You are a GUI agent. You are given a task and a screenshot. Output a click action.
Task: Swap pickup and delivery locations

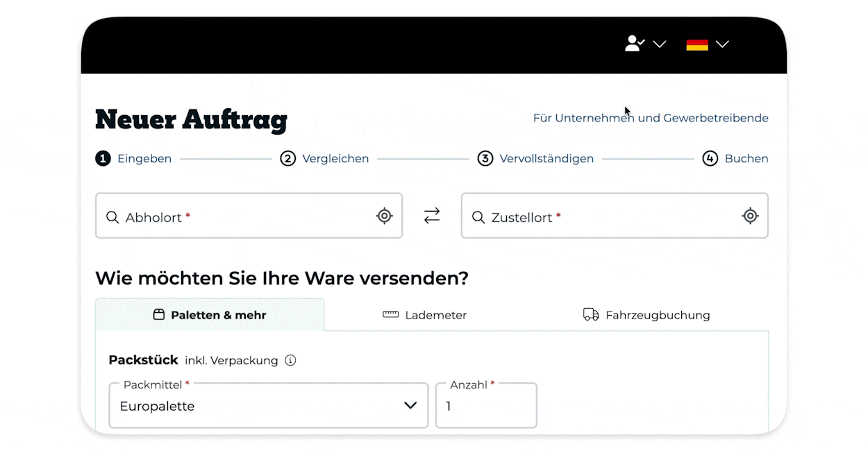pos(432,216)
